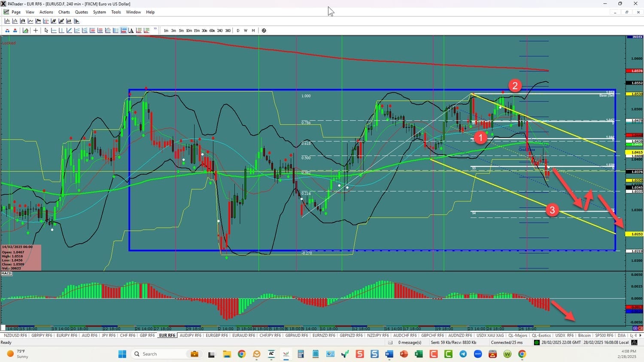This screenshot has height=362, width=644.
Task: Switch to the NZDUSD RF6 tab
Action: point(15,335)
